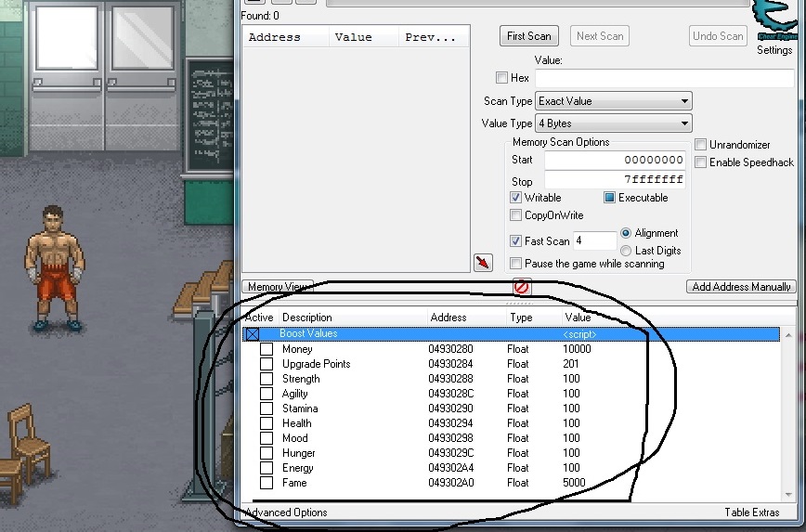
Task: Toggle Fast Scan checkbox
Action: (x=515, y=240)
